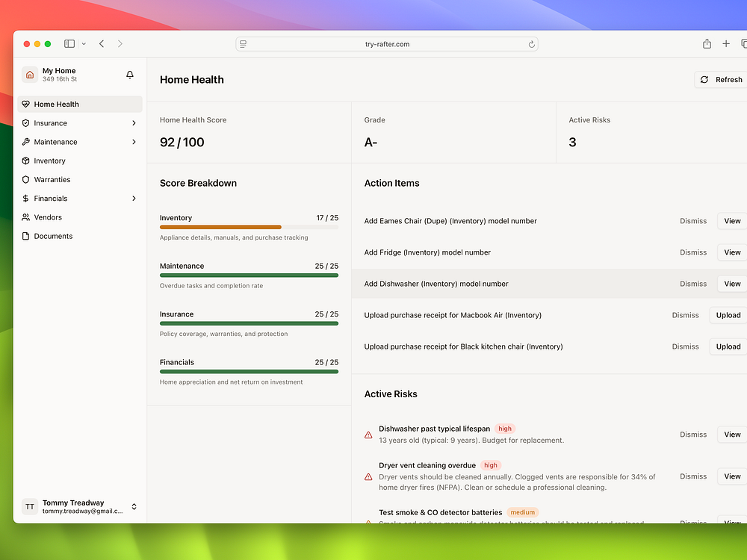
Task: Click the A- grade value
Action: point(371,143)
